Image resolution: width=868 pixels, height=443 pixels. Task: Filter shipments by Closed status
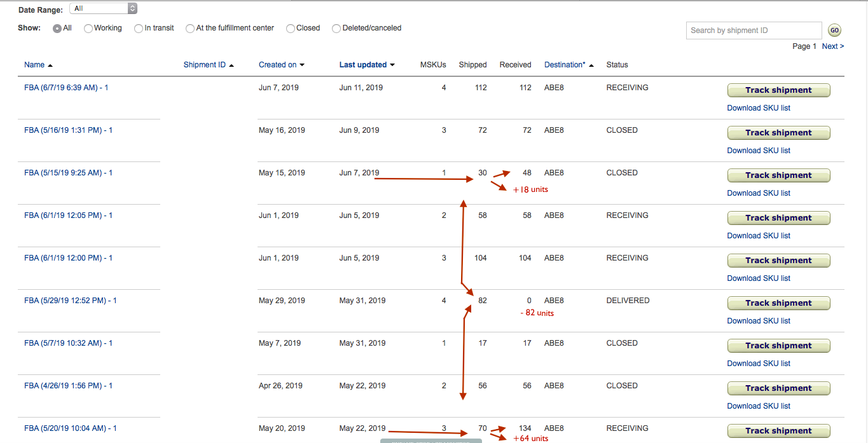[291, 29]
